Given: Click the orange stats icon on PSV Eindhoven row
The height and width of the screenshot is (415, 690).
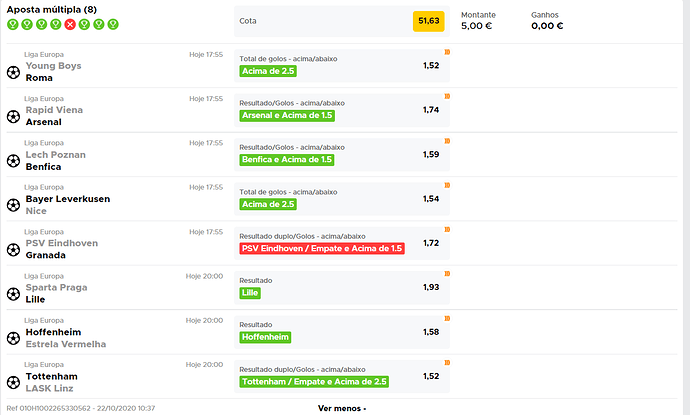Looking at the screenshot, I should tap(447, 229).
